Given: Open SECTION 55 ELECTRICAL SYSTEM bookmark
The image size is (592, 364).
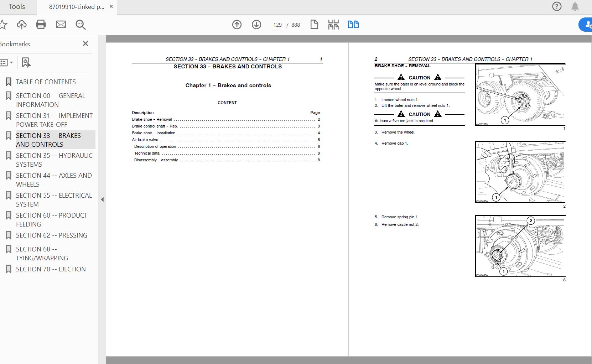Looking at the screenshot, I should [54, 200].
